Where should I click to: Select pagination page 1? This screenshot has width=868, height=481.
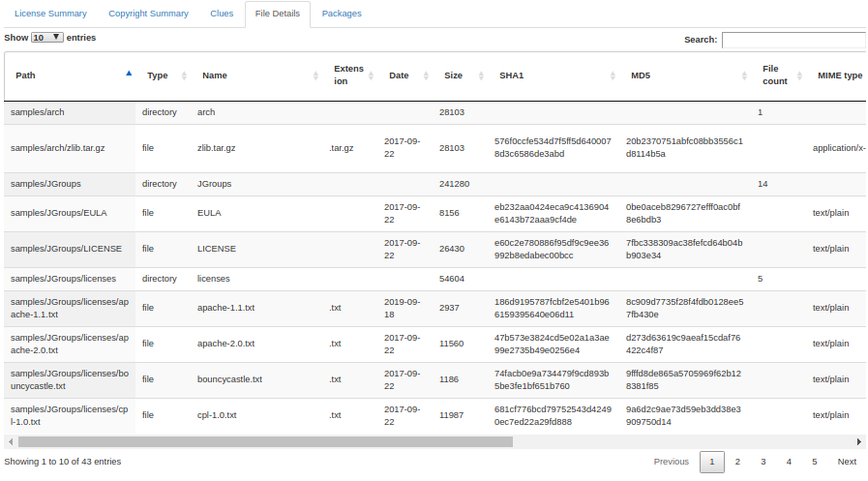point(712,462)
